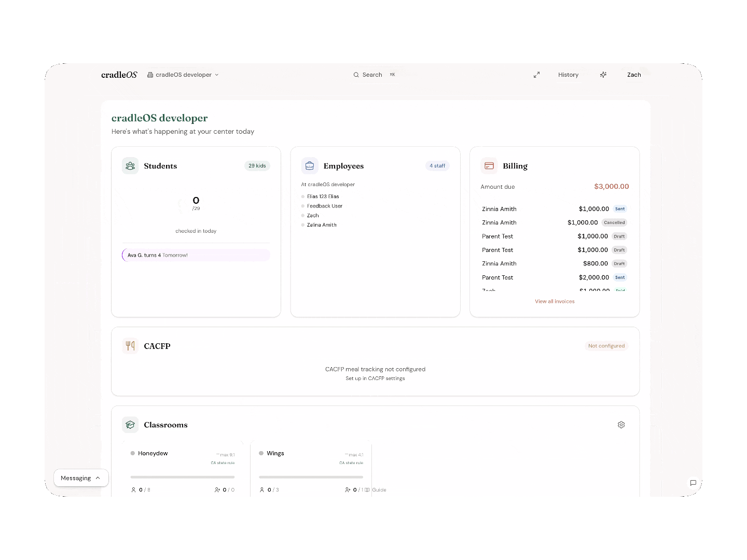The height and width of the screenshot is (560, 747).
Task: Open the Wings classroom card
Action: pos(311,469)
